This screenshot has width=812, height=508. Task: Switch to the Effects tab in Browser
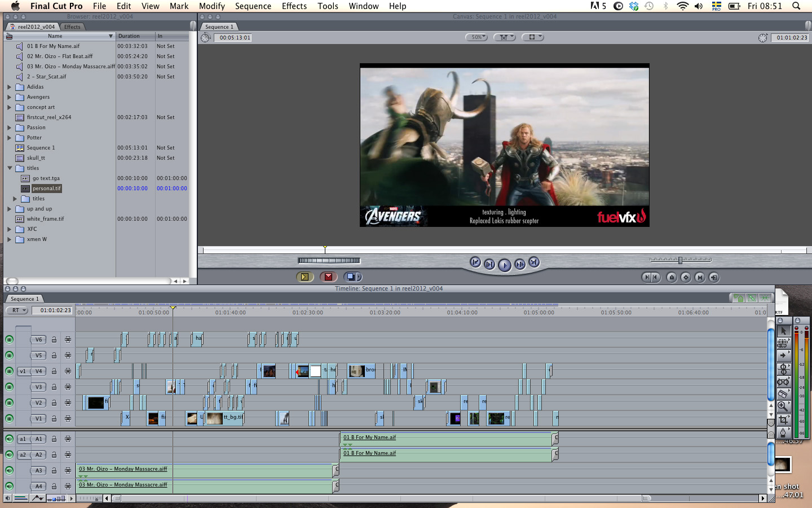tap(72, 27)
